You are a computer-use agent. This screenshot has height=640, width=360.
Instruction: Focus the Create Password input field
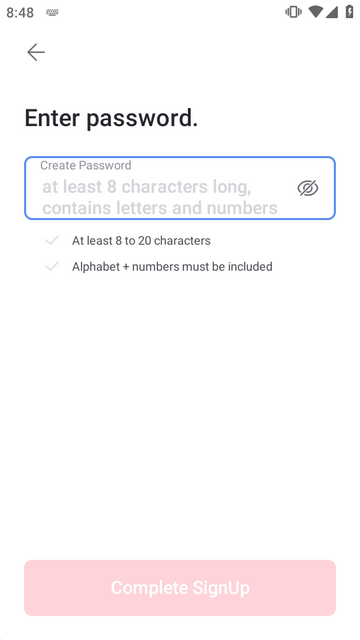180,188
